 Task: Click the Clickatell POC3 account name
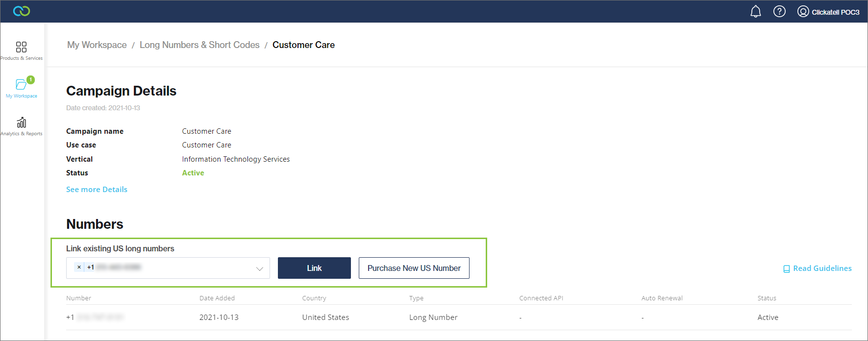pyautogui.click(x=835, y=12)
